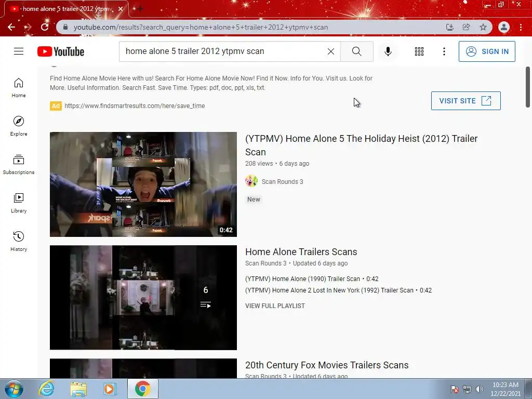Click the network tray icon
The width and height of the screenshot is (532, 399).
tap(467, 389)
